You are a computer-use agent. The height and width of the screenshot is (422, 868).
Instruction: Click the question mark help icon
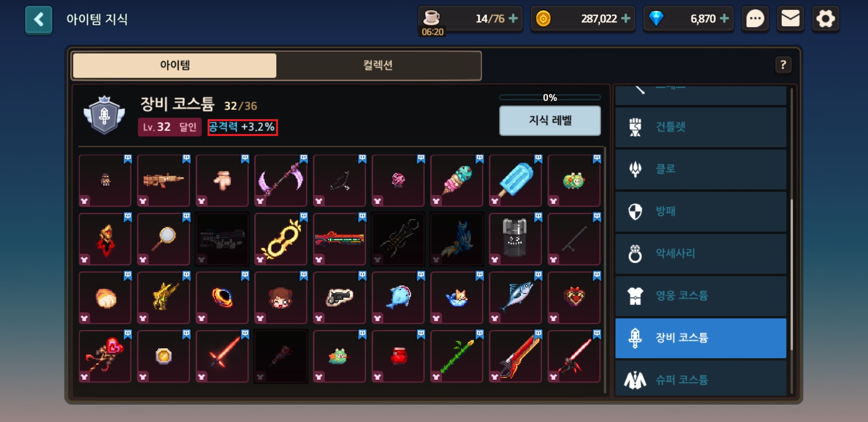pos(783,65)
